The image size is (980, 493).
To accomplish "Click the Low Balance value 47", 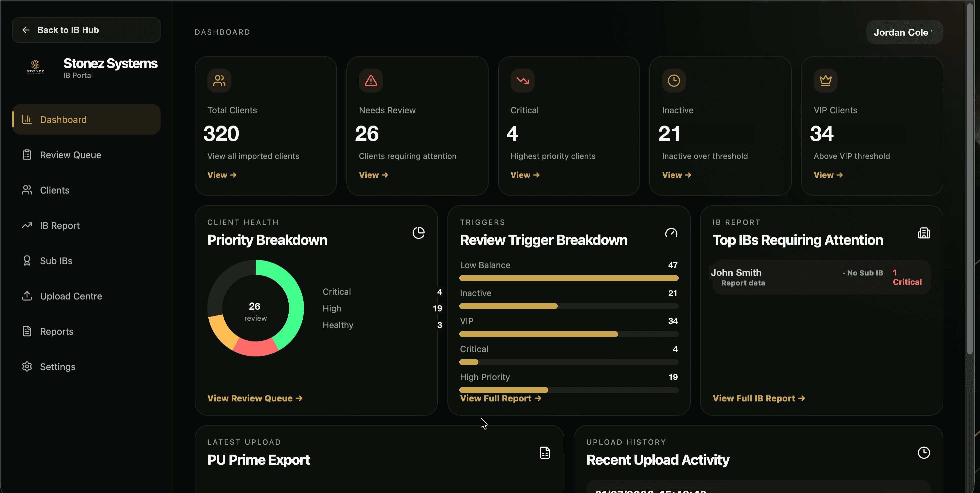I will pos(673,265).
